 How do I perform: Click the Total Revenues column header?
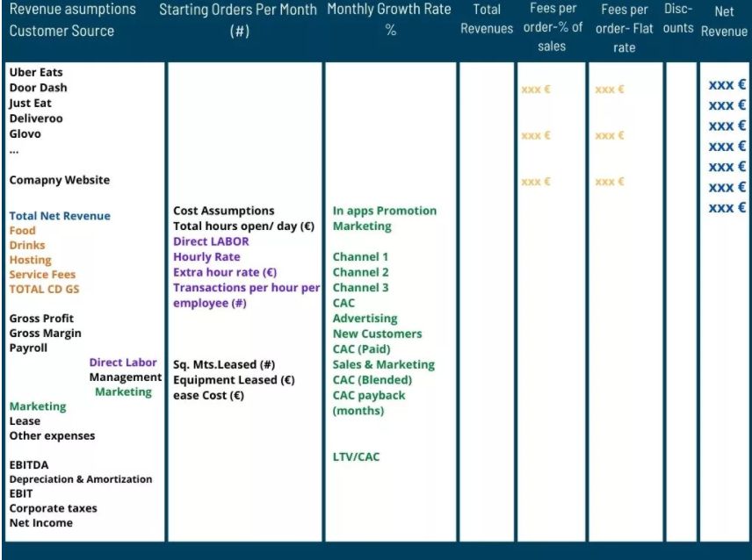(487, 19)
